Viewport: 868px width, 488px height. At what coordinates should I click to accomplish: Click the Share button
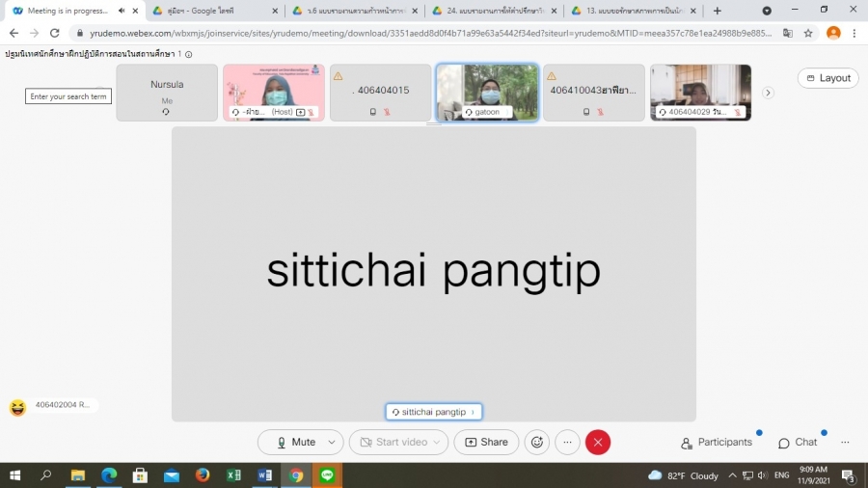click(486, 443)
